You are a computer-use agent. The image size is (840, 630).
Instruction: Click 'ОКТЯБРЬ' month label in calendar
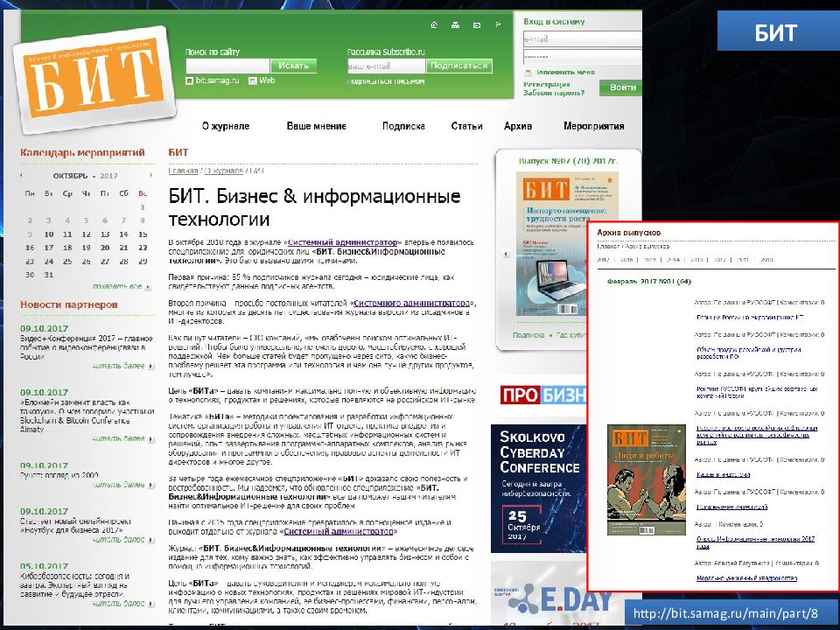70,176
